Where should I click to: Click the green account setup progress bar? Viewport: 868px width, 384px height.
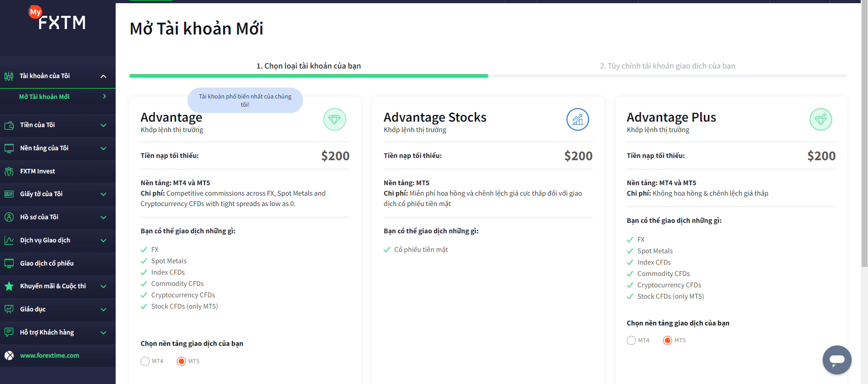pyautogui.click(x=308, y=76)
